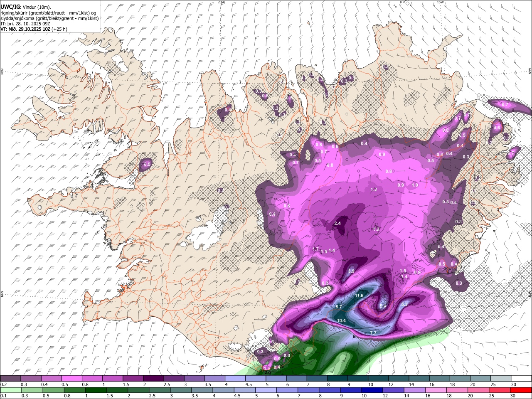
Task: Select the '2.4' value in the dark purple area
Action: [x=337, y=223]
